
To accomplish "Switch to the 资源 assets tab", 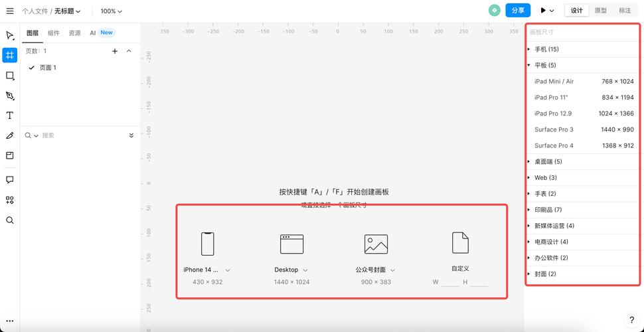I will click(x=75, y=33).
